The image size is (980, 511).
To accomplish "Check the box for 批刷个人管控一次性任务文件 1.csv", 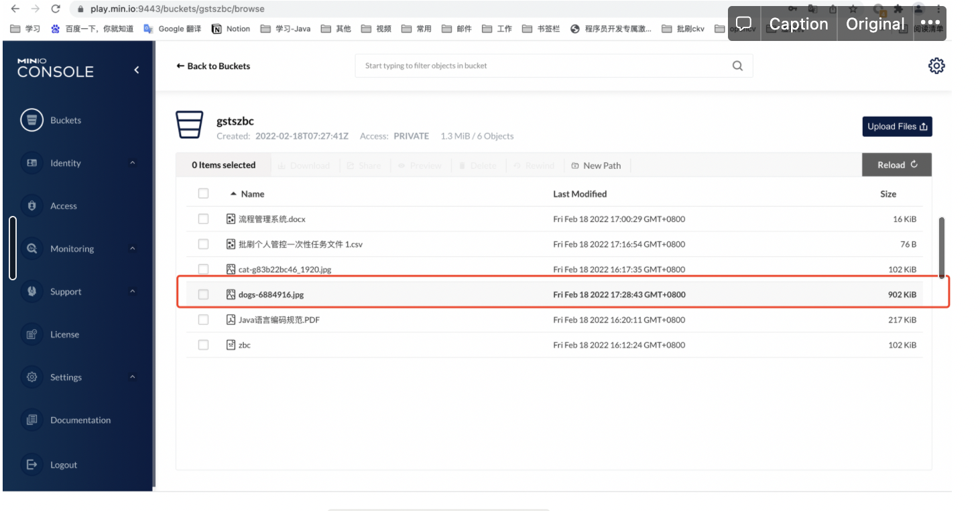I will pos(203,244).
